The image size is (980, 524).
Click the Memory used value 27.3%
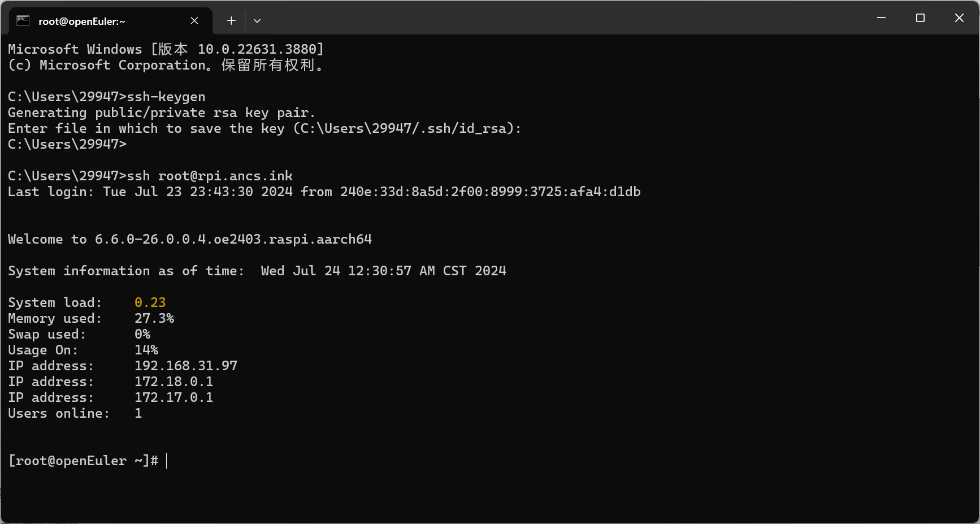[x=154, y=318]
